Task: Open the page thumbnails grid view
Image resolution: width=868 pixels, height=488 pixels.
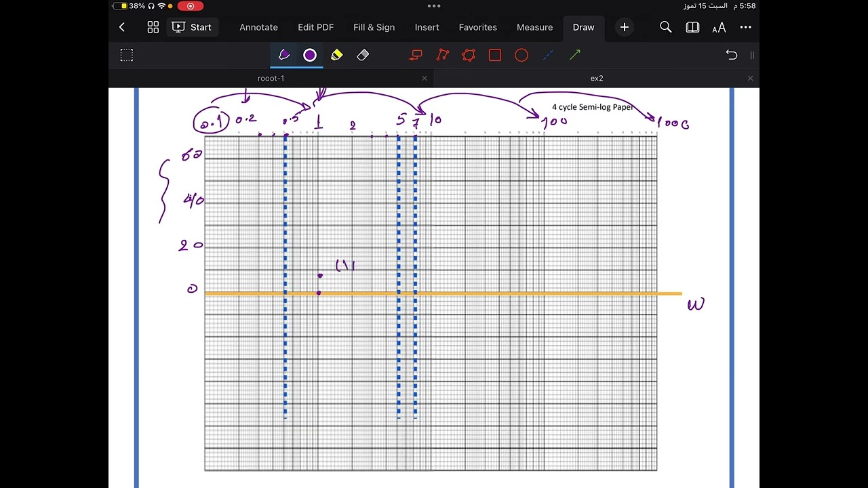Action: click(x=153, y=27)
